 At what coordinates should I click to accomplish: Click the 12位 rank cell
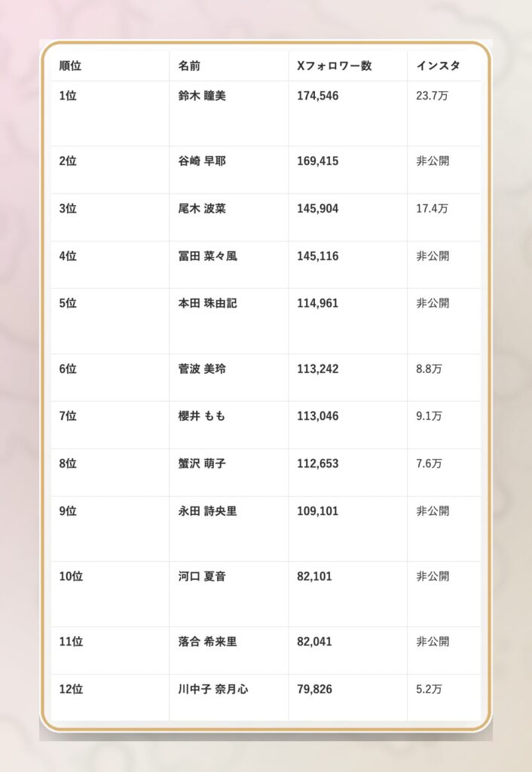pos(71,690)
